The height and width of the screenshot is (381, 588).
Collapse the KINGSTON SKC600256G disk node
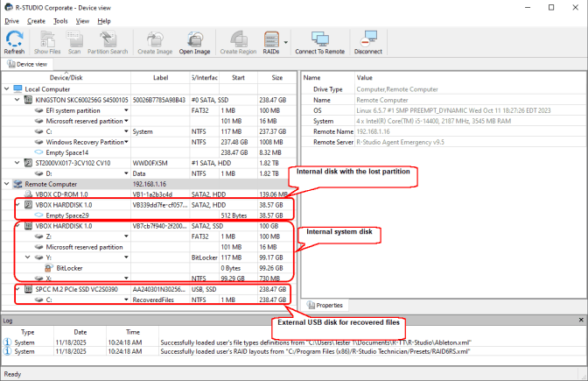pyautogui.click(x=17, y=100)
